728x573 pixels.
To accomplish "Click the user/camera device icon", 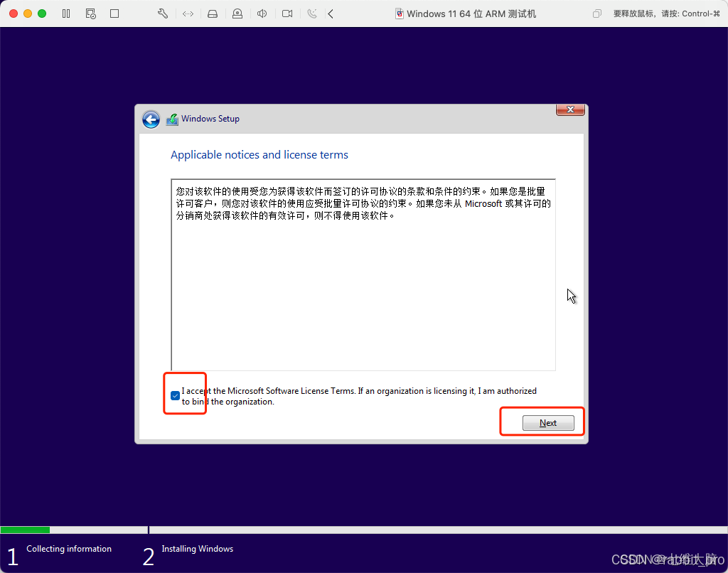I will (237, 14).
